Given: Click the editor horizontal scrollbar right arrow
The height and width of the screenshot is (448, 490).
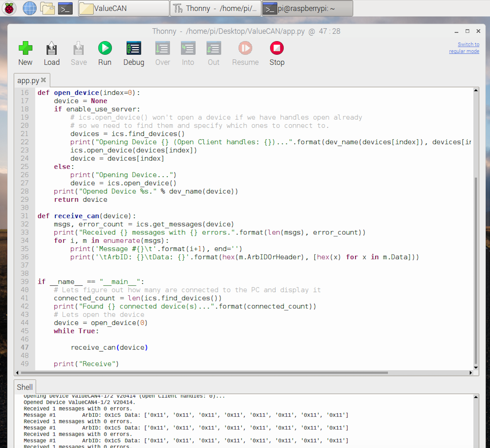Looking at the screenshot, I should click(471, 373).
